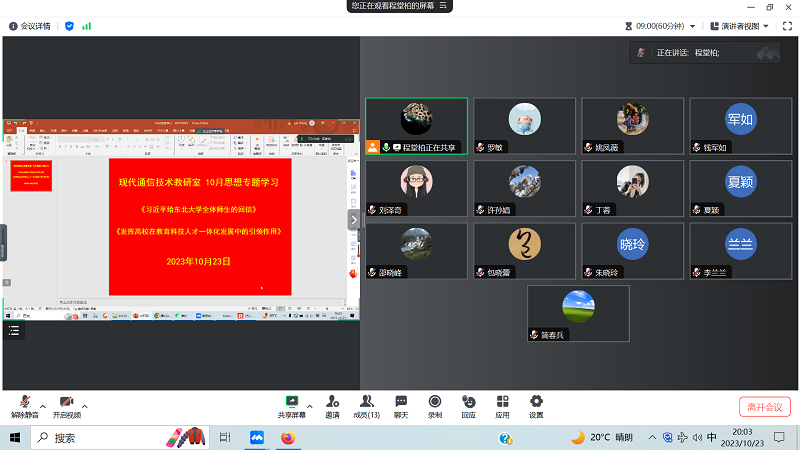Click the network signal strength icon

[87, 26]
